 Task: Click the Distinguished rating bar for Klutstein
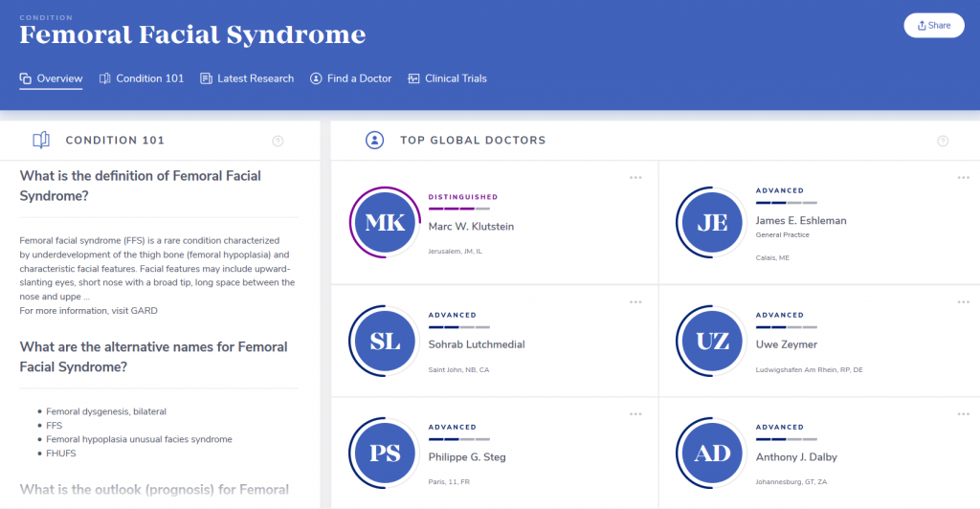point(458,209)
